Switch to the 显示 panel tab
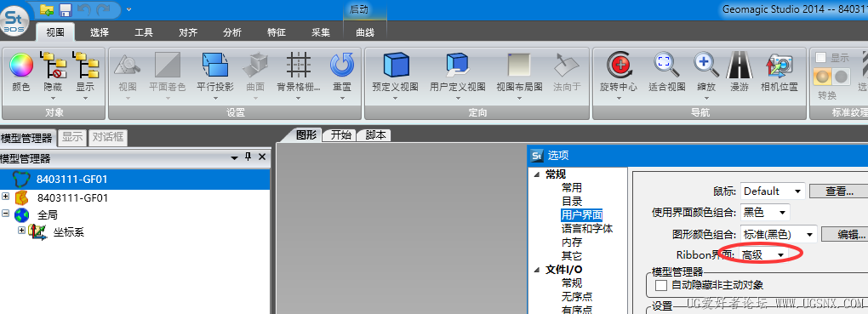Viewport: 868px width, 314px height. (72, 137)
